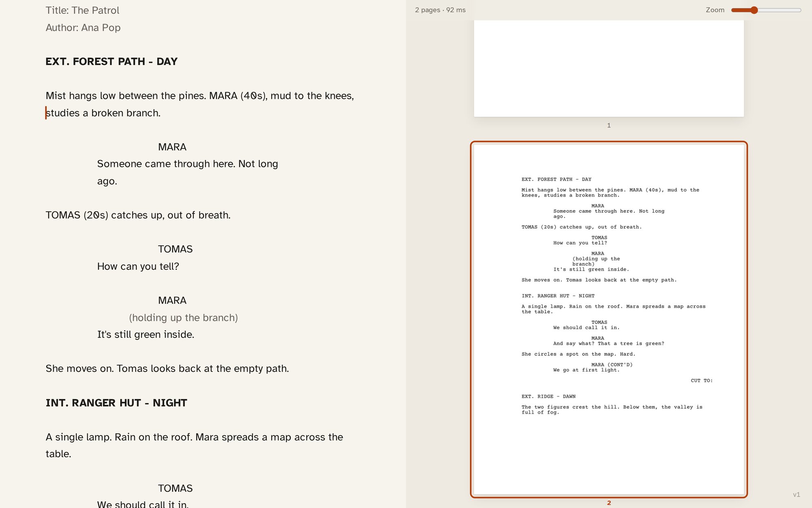Click page 1 preview thumbnail
The height and width of the screenshot is (508, 812).
click(609, 68)
